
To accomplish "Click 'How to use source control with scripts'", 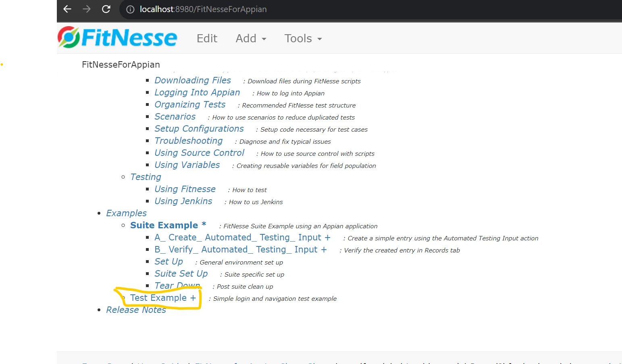I will [318, 154].
